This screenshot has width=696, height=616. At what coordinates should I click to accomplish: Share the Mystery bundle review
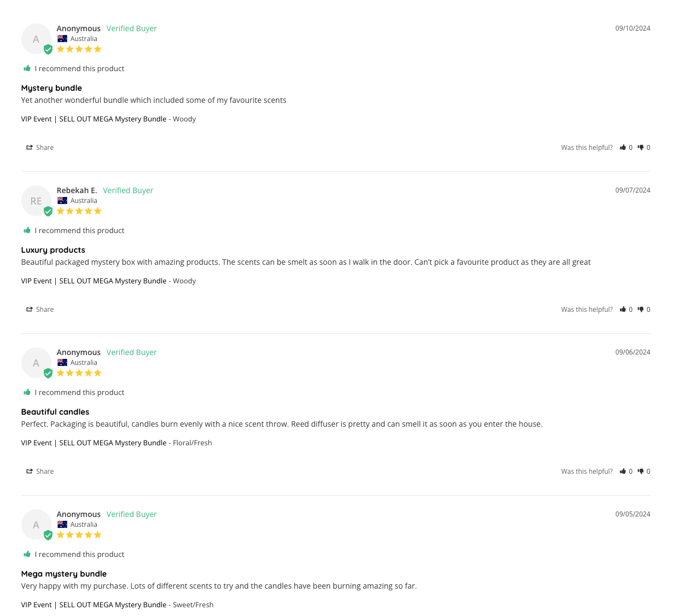point(40,148)
